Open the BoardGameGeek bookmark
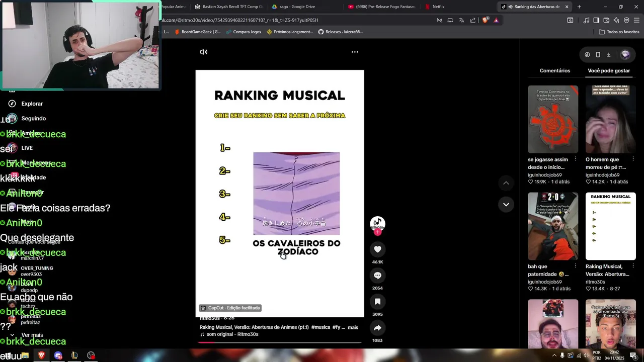The height and width of the screenshot is (362, 644). (197, 32)
